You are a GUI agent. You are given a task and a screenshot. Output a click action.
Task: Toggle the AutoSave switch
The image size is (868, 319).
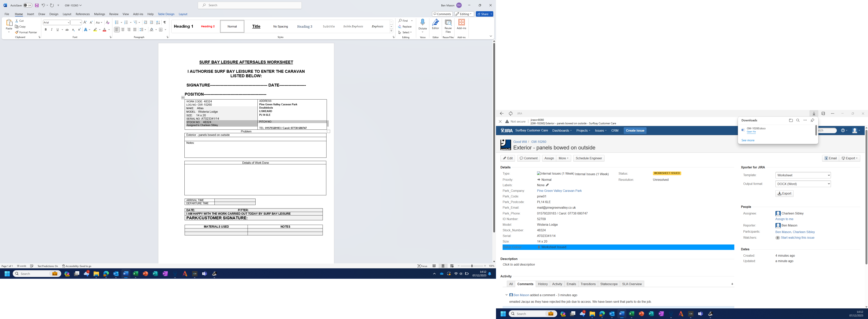point(28,5)
